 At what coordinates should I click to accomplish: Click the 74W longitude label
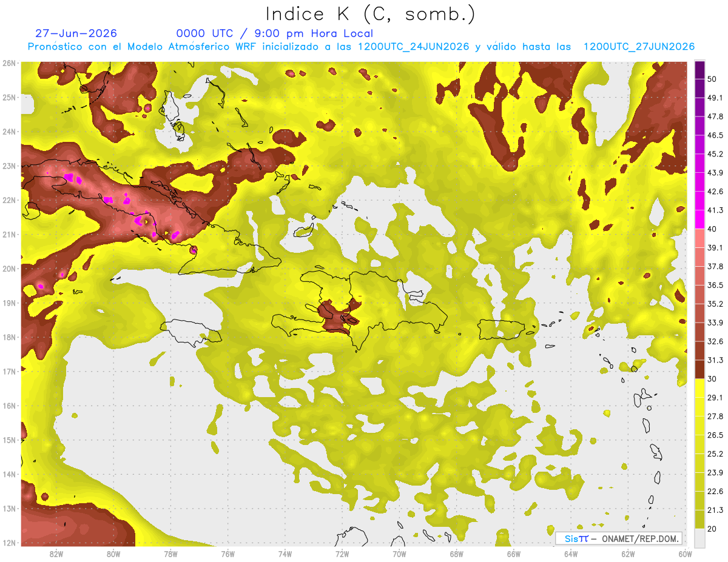click(285, 554)
